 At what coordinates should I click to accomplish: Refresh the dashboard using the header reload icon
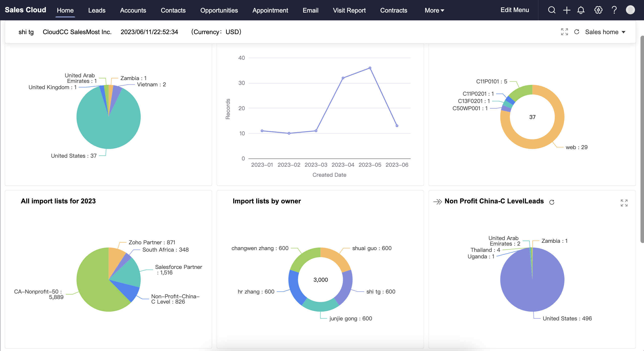tap(577, 32)
